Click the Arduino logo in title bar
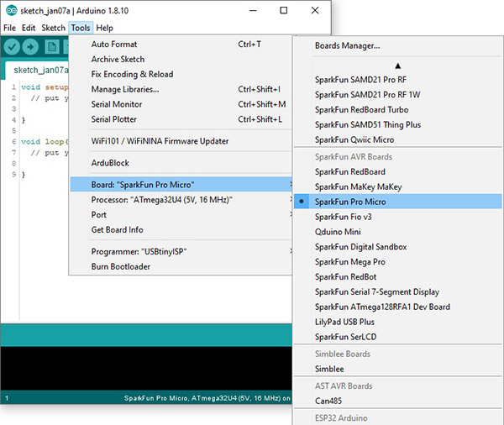 10,10
